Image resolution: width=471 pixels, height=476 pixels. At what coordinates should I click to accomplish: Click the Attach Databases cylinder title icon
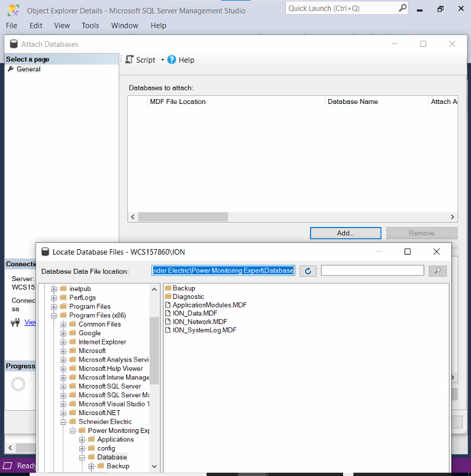[x=14, y=44]
